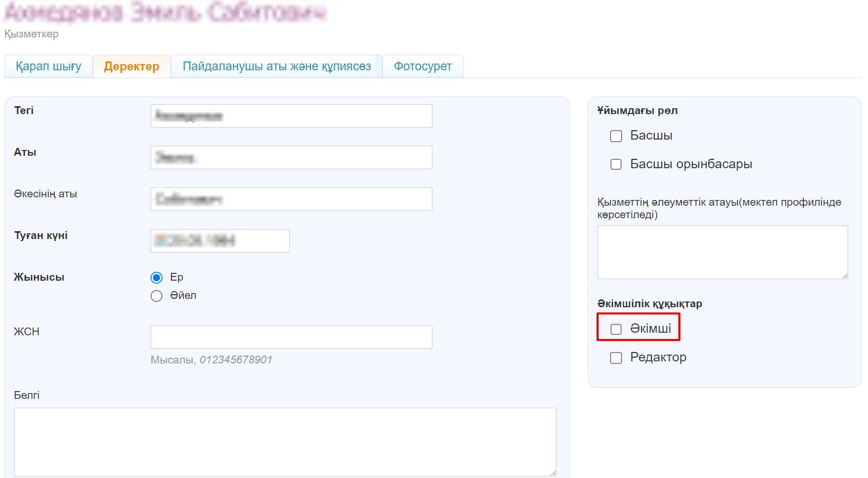Click the ЖСН input box
The height and width of the screenshot is (478, 868).
click(291, 337)
